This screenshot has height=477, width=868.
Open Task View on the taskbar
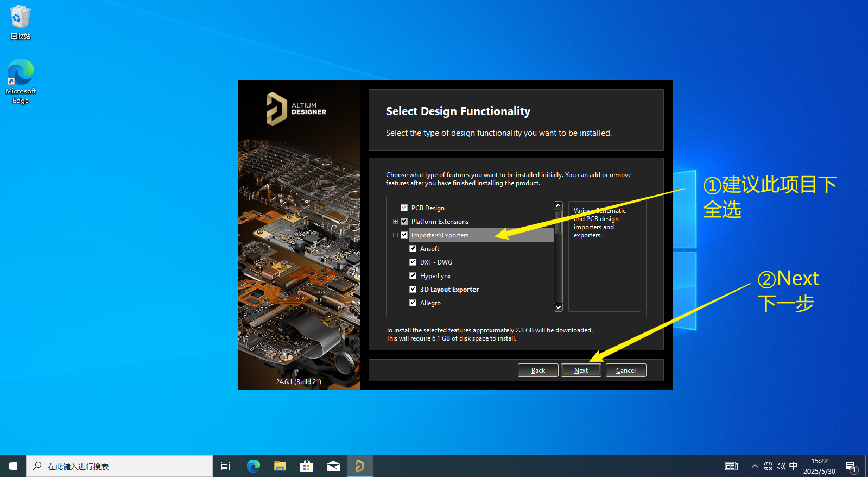click(226, 466)
